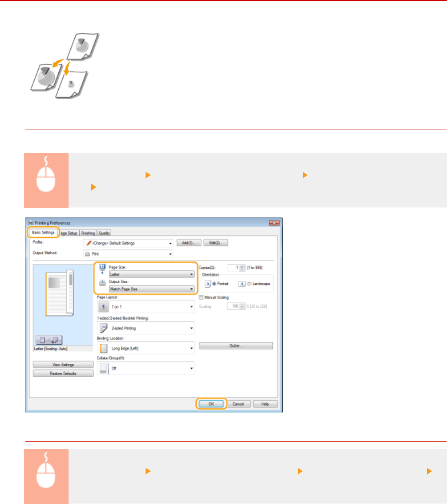This screenshot has width=447, height=504.
Task: Click the Landscape orientation A icon
Action: [x=242, y=284]
